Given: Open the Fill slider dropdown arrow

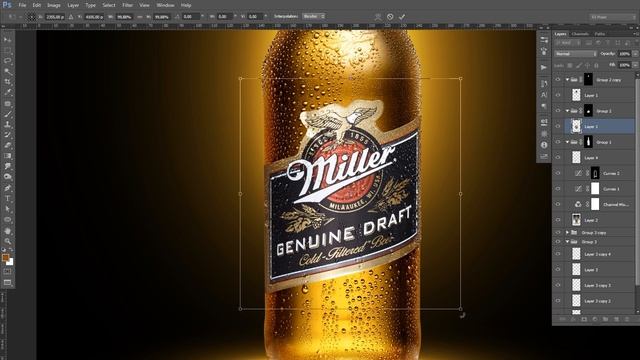Looking at the screenshot, I should (x=635, y=65).
